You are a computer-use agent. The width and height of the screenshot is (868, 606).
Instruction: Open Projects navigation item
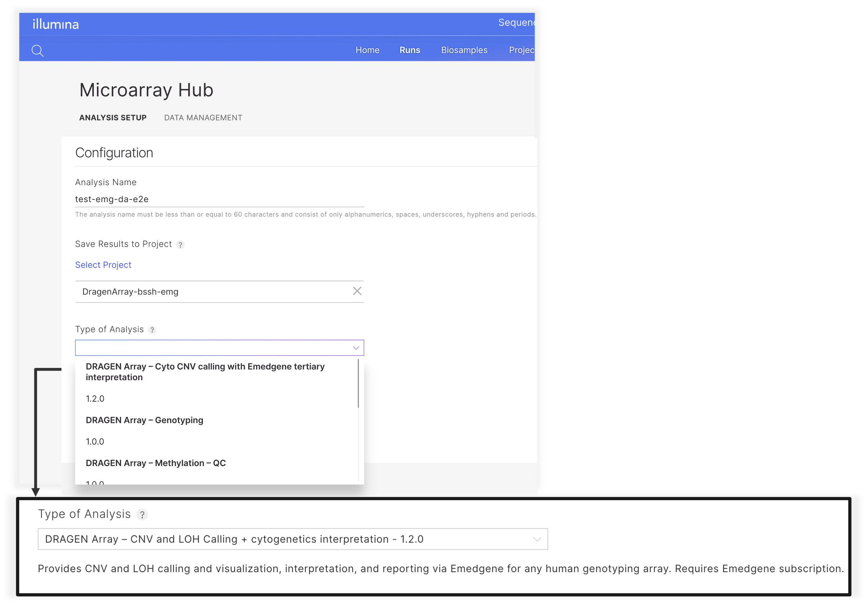click(522, 50)
